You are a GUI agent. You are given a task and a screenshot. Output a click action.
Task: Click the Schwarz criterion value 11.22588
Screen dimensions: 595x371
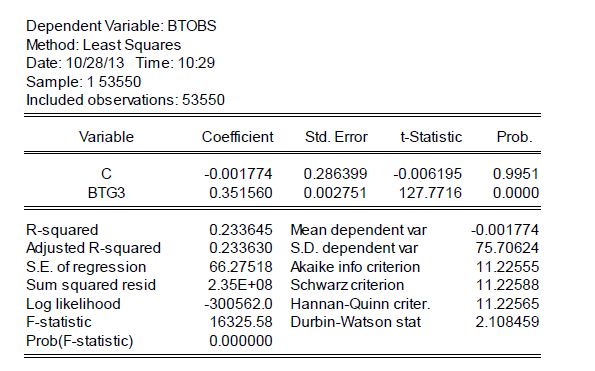pyautogui.click(x=507, y=285)
